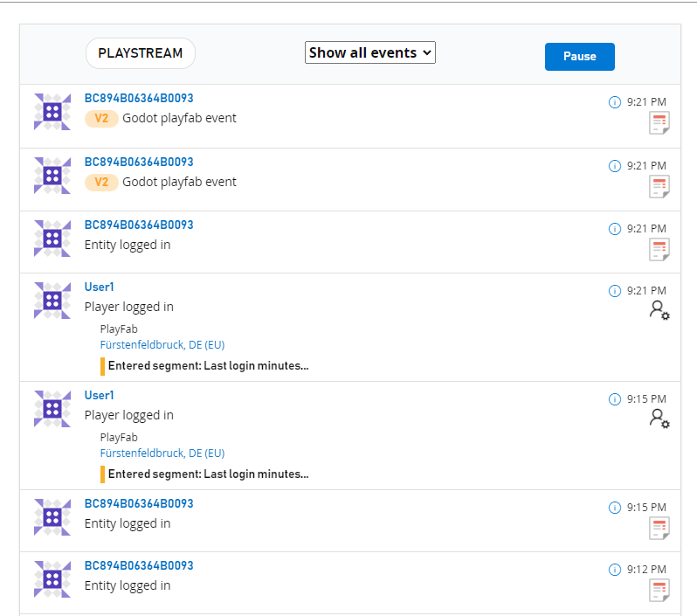View document icon of 9:12 PM Entity logged in

point(659,590)
